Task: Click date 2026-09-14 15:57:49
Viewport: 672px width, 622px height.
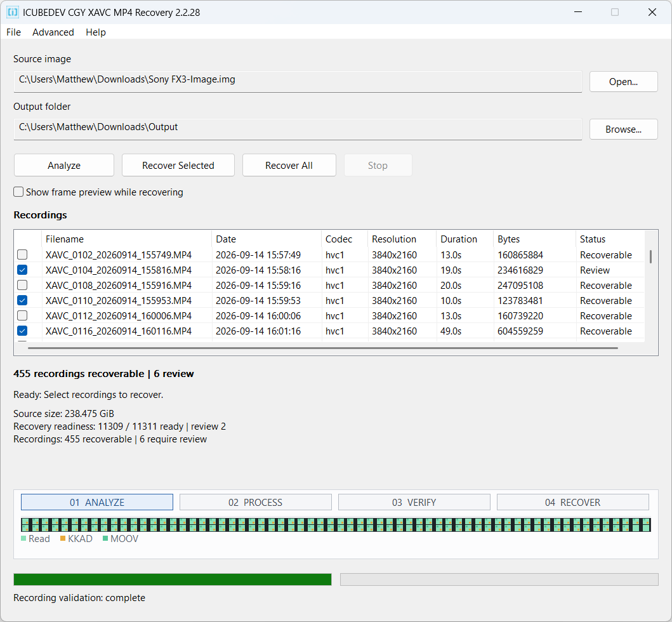Action: (258, 255)
